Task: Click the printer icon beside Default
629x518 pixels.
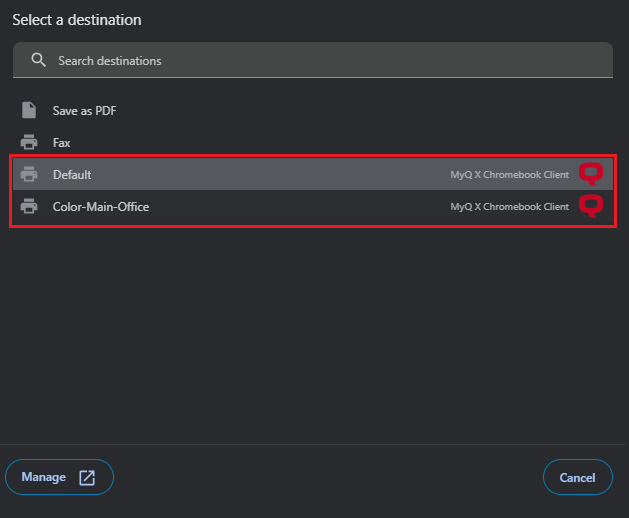Action: coord(29,175)
